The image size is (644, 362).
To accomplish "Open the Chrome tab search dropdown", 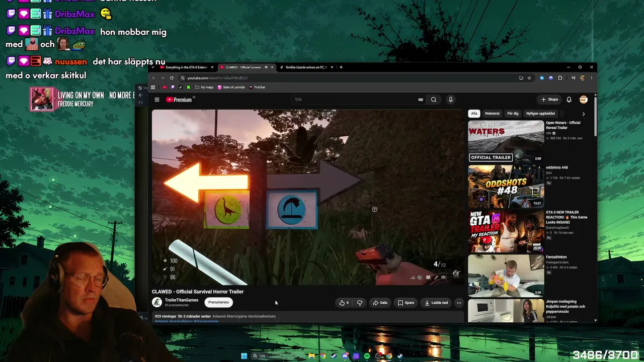I will click(x=153, y=67).
